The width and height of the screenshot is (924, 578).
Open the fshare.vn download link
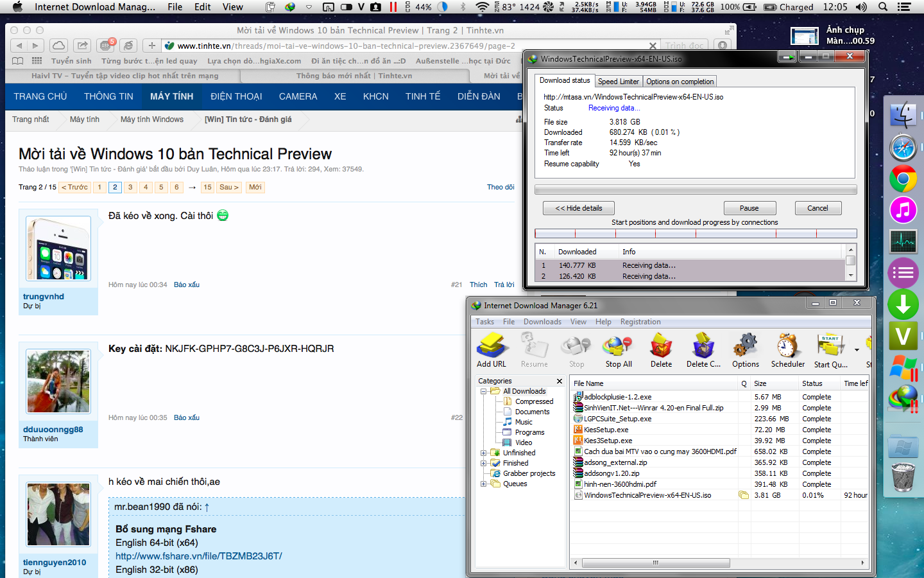pyautogui.click(x=199, y=556)
